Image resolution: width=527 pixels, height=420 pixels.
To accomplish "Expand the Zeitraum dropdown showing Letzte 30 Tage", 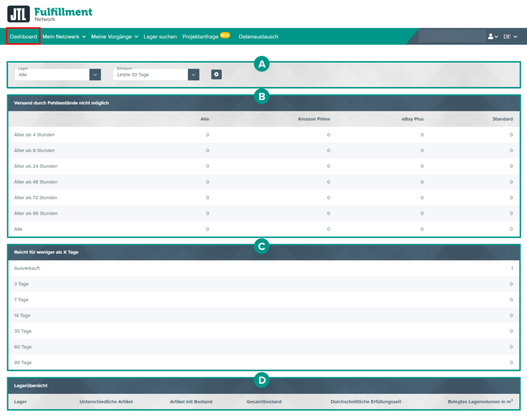I will (155, 75).
